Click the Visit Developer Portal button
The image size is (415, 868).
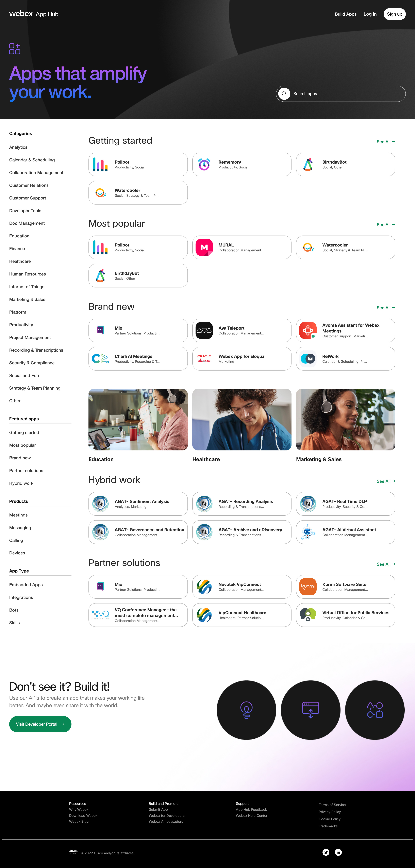[40, 724]
